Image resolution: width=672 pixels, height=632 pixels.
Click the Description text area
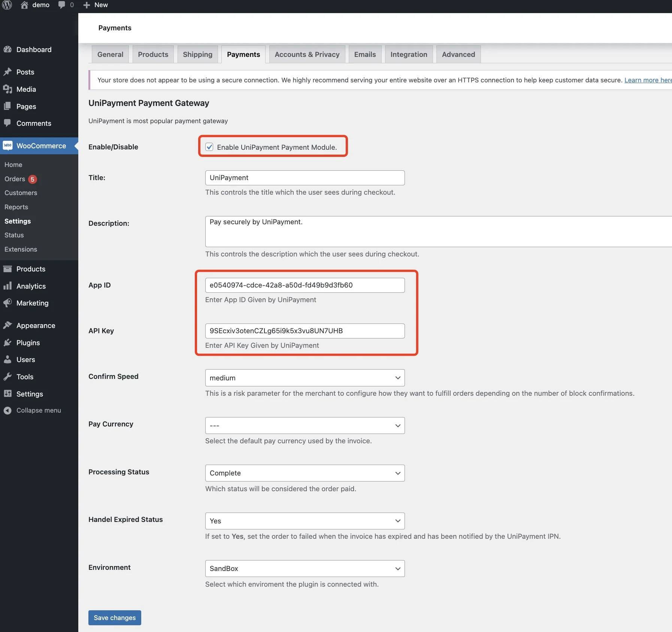(439, 231)
